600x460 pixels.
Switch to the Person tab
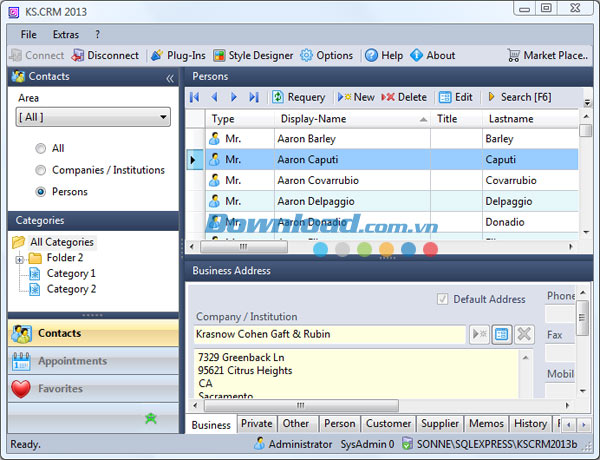click(x=339, y=424)
